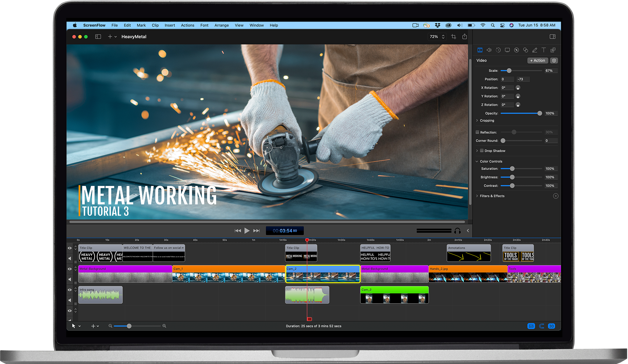Open the Audio properties tab icon
Image resolution: width=628 pixels, height=364 pixels.
tap(489, 50)
